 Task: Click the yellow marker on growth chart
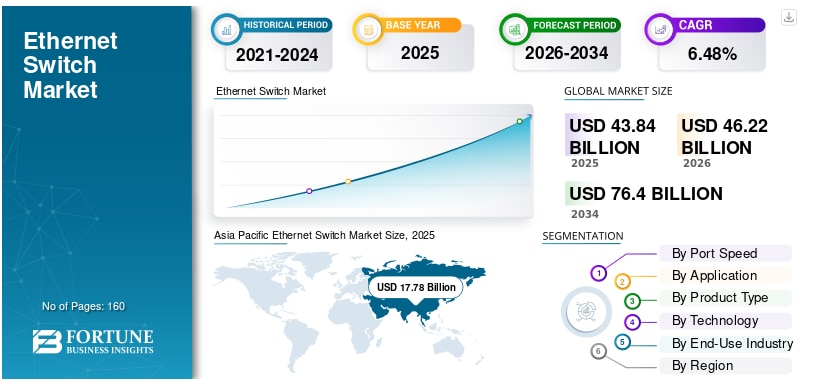[348, 182]
